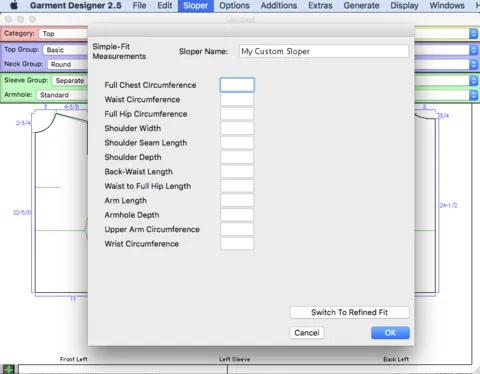Screen dimensions: 480x374
Task: Open the Neck Group dropdown showing Round
Action: click(68, 64)
